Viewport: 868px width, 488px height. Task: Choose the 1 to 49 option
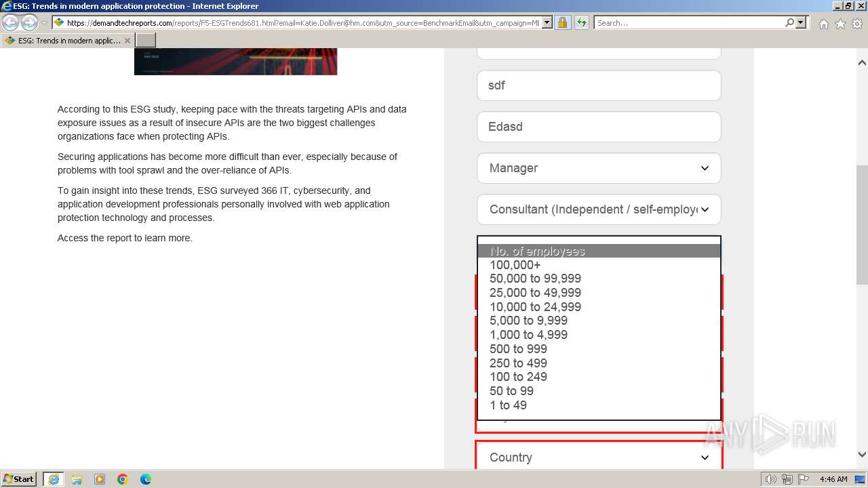[599, 405]
